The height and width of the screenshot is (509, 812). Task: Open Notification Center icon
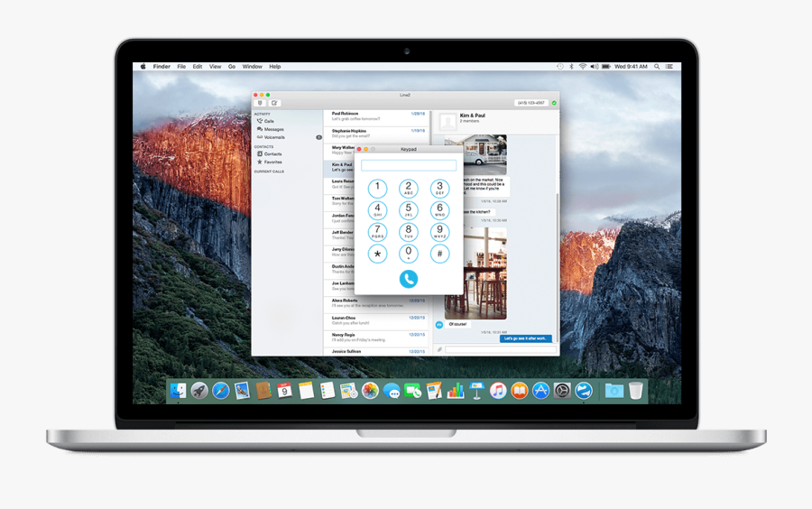669,67
